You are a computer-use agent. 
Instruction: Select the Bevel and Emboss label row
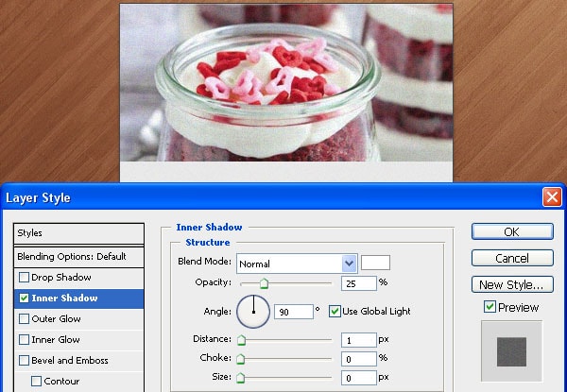(78, 361)
